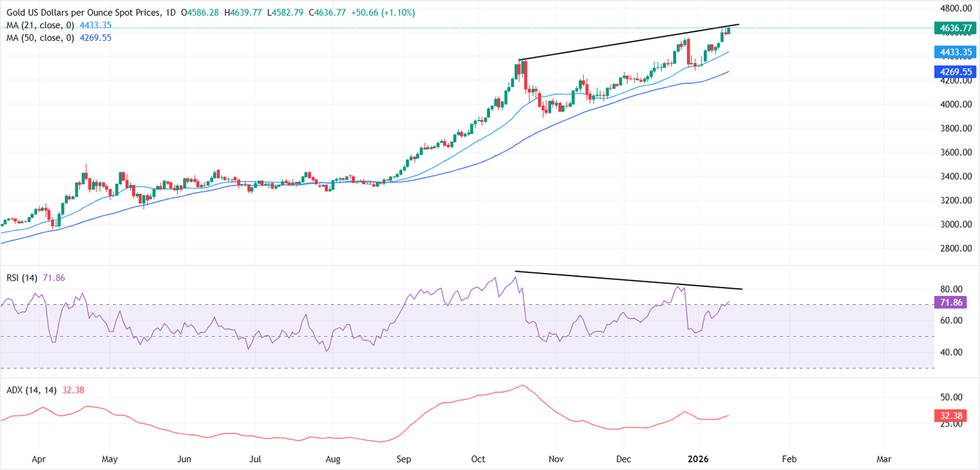Click the Sep label on time axis
The height and width of the screenshot is (470, 980).
tap(403, 458)
